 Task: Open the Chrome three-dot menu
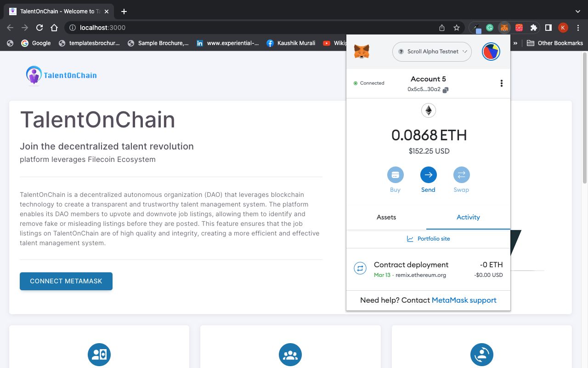[x=578, y=28]
